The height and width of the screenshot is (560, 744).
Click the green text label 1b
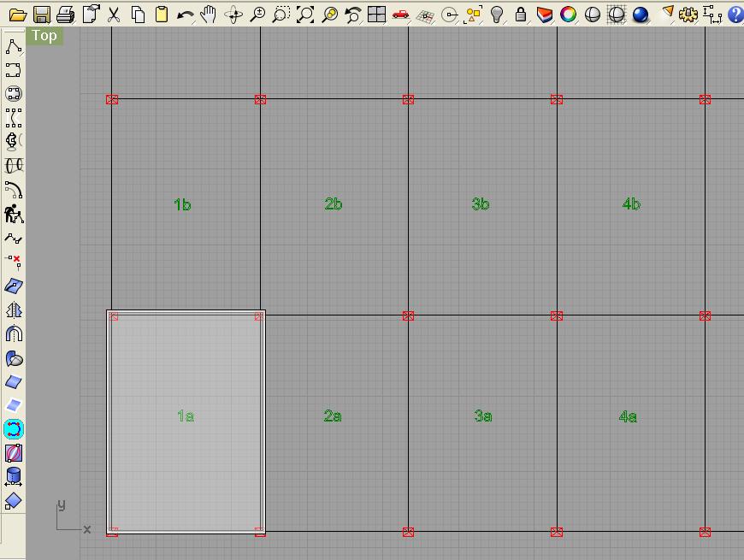click(x=182, y=204)
